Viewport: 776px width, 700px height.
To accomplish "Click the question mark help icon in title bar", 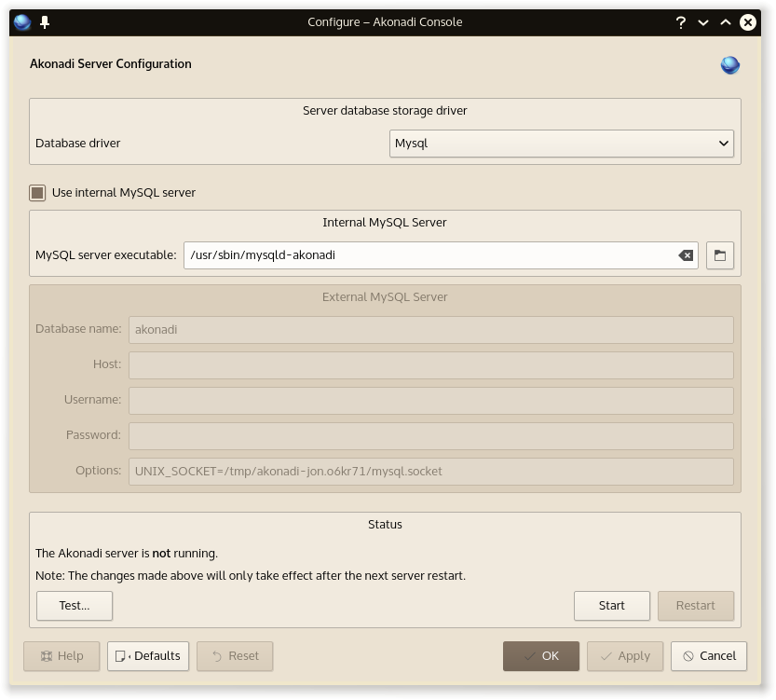I will [681, 22].
